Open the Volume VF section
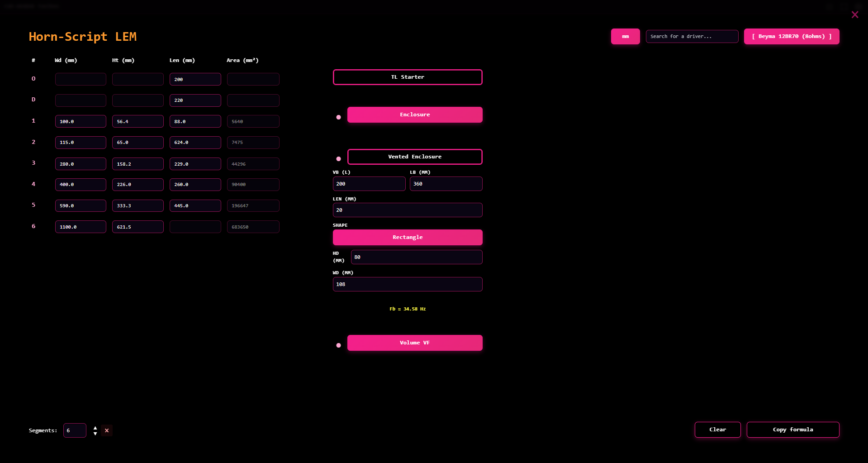The width and height of the screenshot is (868, 463). pos(414,343)
